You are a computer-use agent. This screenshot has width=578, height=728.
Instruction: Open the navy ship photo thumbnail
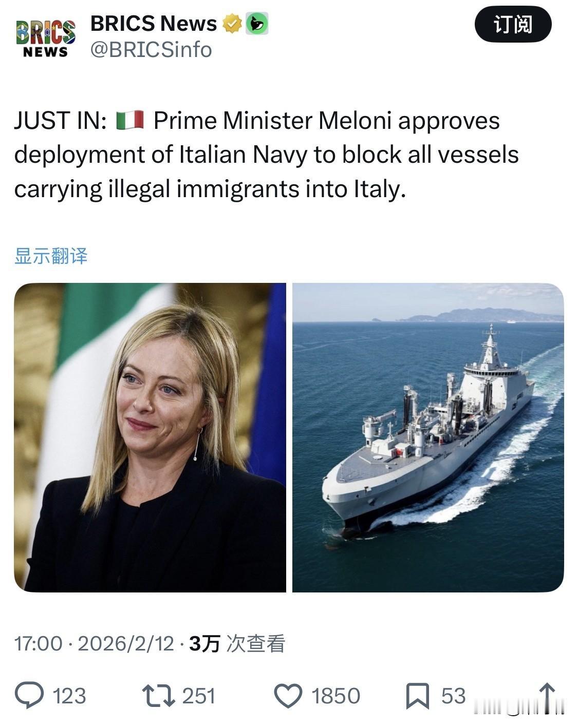click(428, 437)
